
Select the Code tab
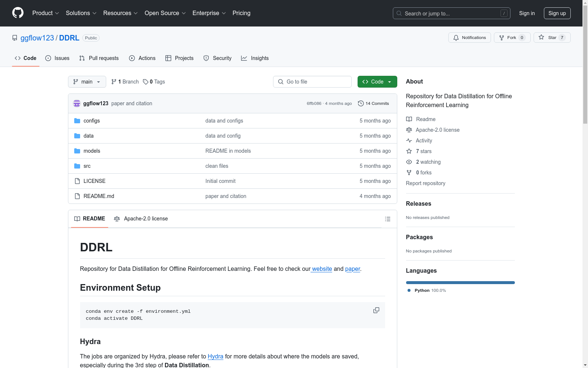pos(26,58)
